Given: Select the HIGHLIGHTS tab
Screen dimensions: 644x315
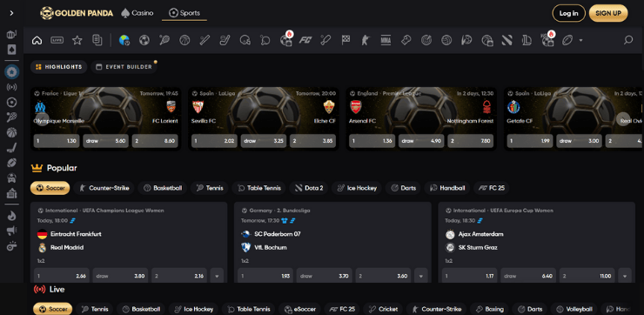Looking at the screenshot, I should [x=58, y=66].
